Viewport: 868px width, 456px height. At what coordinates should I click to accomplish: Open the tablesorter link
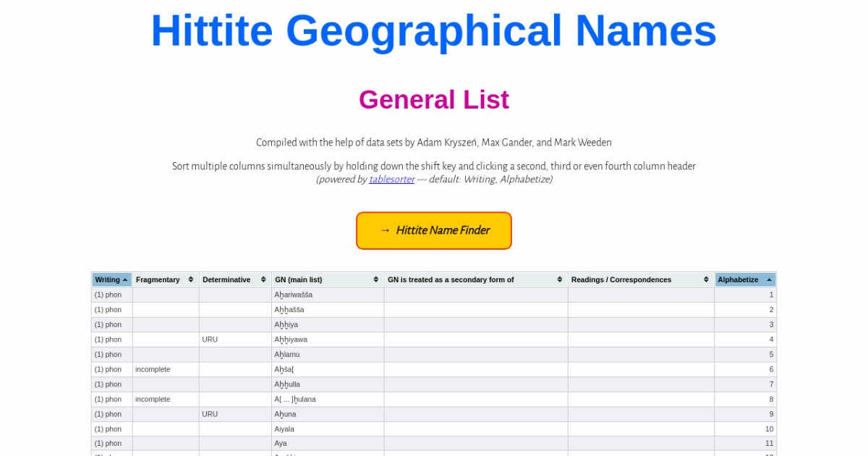[391, 180]
